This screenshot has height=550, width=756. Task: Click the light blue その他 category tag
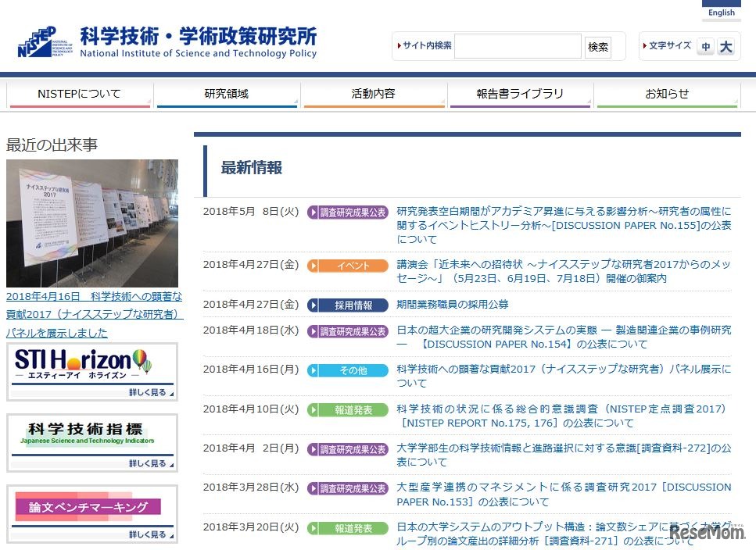tap(348, 370)
